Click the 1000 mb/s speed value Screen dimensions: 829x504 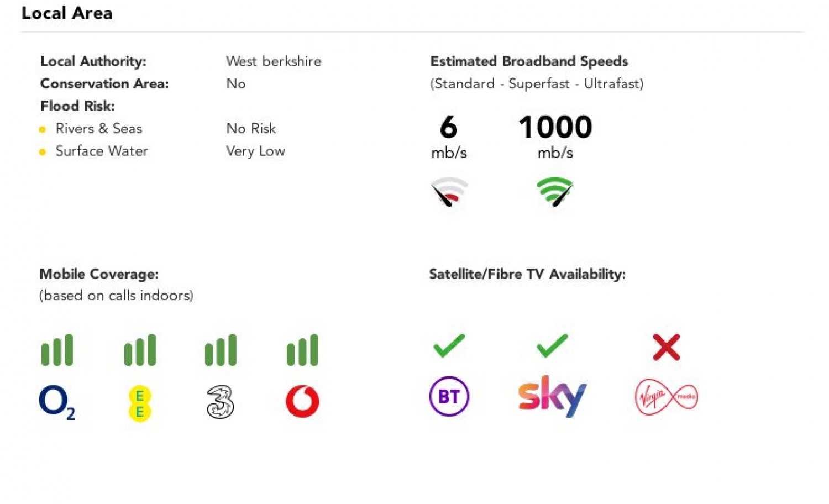click(555, 136)
